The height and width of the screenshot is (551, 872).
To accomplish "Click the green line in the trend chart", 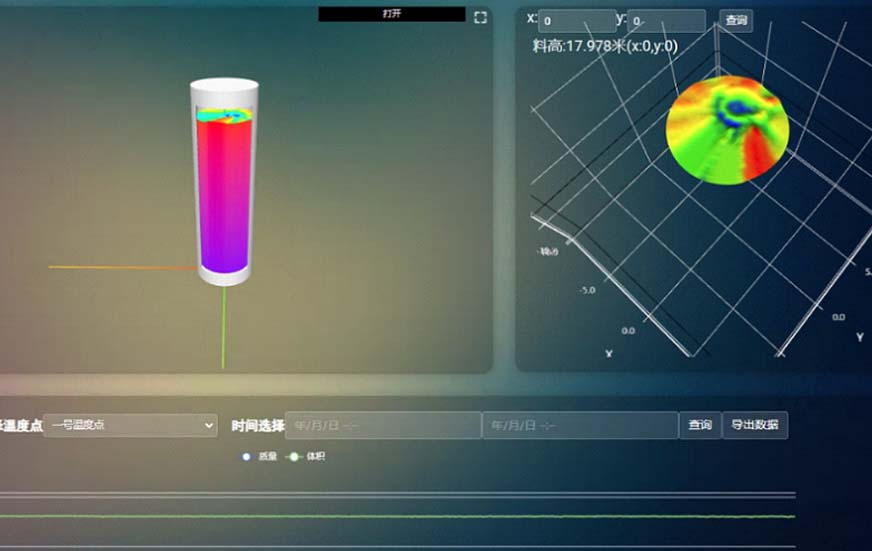I will tap(400, 516).
